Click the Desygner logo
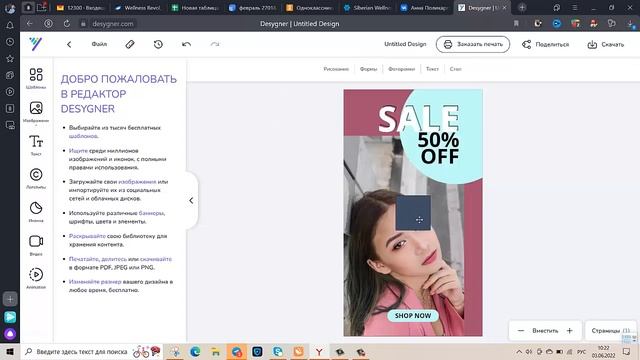The image size is (640, 360). (36, 44)
